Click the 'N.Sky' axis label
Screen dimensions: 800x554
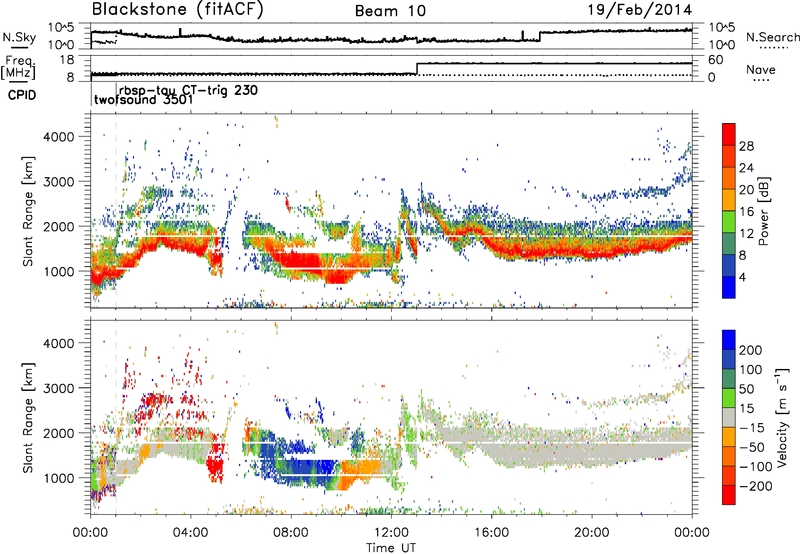point(19,37)
